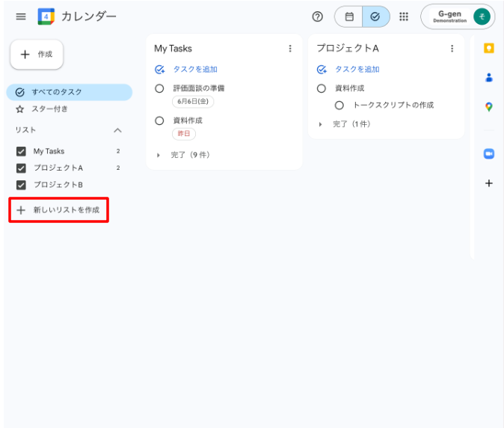Viewport: 504px width, 428px height.
Task: Click the 昨日 overdue date chip
Action: click(184, 133)
